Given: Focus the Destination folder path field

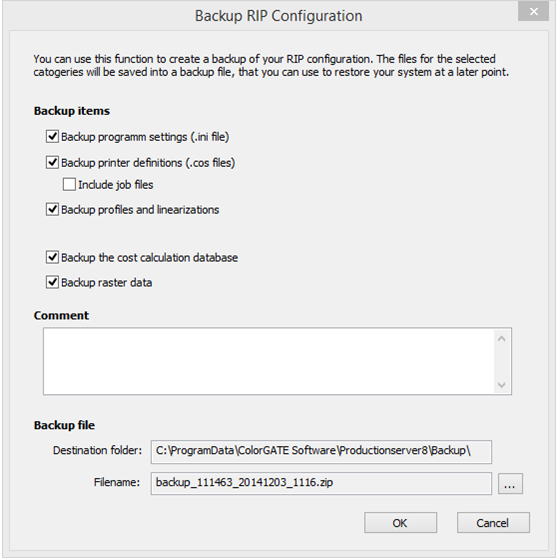Looking at the screenshot, I should point(321,452).
